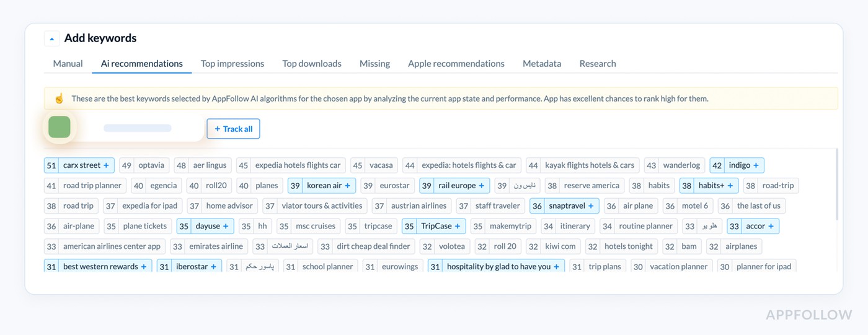This screenshot has width=868, height=335.
Task: Open the Ai recommendations tab
Action: 142,63
